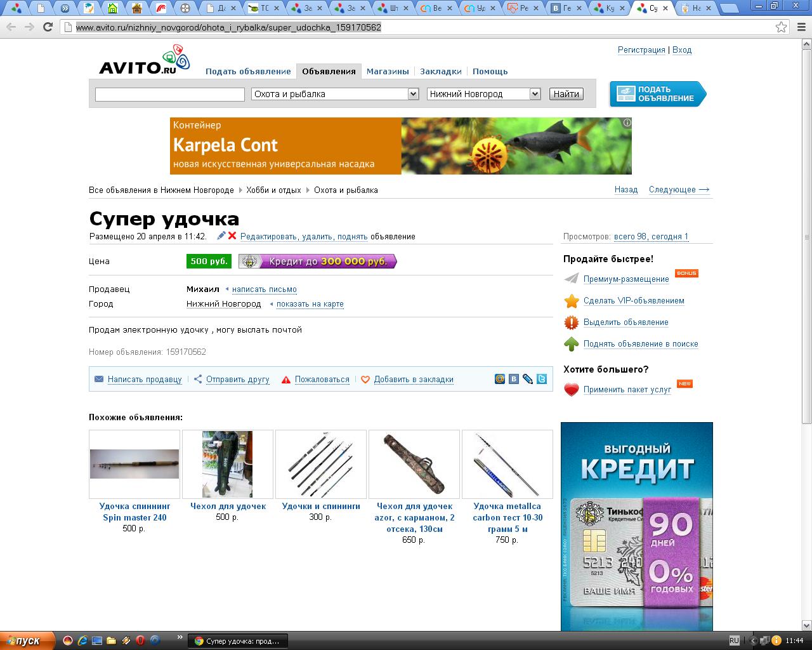Click the 'Хобби и отдых' breadcrumb
Image resolution: width=812 pixels, height=650 pixels.
(x=274, y=190)
